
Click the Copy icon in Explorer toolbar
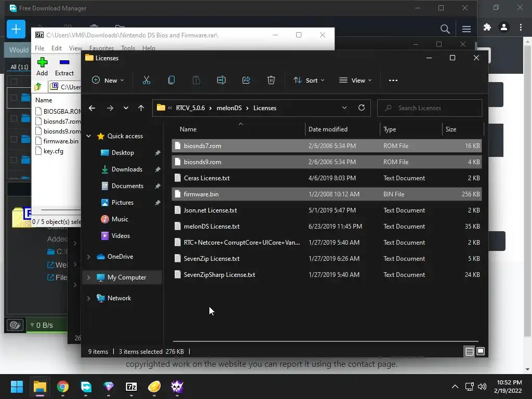171,81
